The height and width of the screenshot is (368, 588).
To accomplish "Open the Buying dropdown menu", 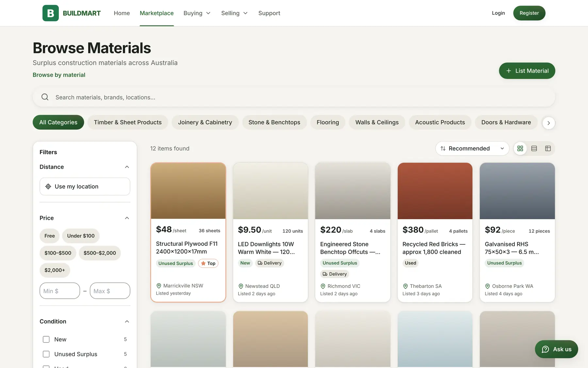I will 197,13.
